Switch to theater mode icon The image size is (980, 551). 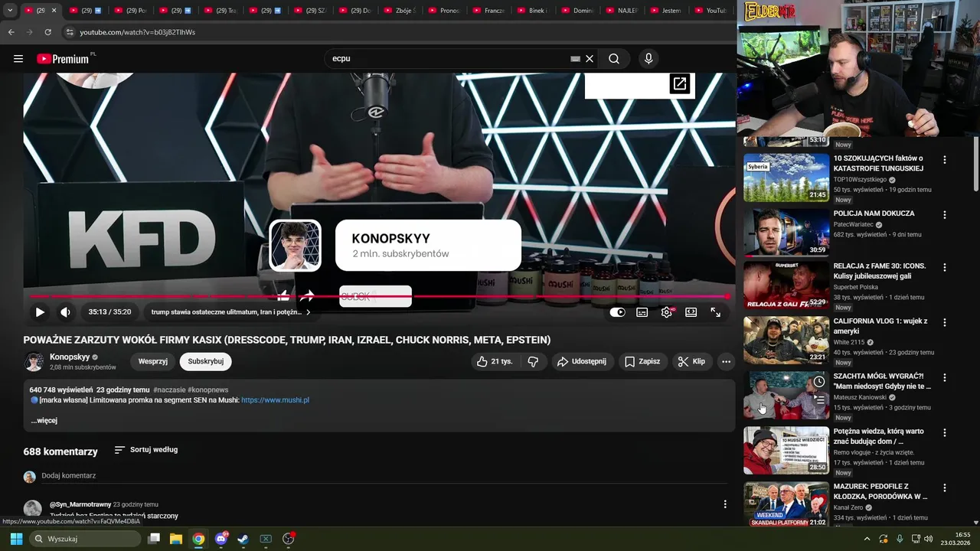691,312
